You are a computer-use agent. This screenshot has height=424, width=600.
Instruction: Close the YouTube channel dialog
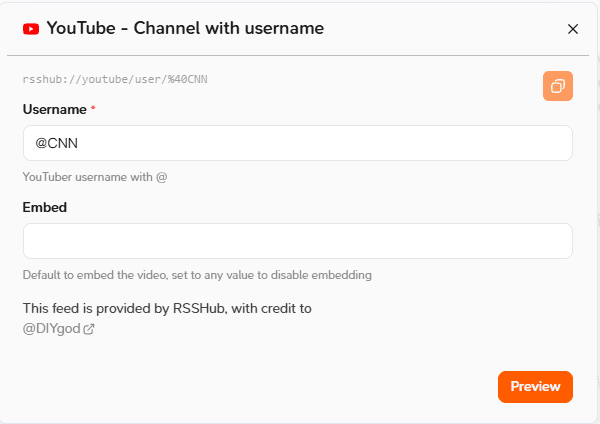point(572,29)
